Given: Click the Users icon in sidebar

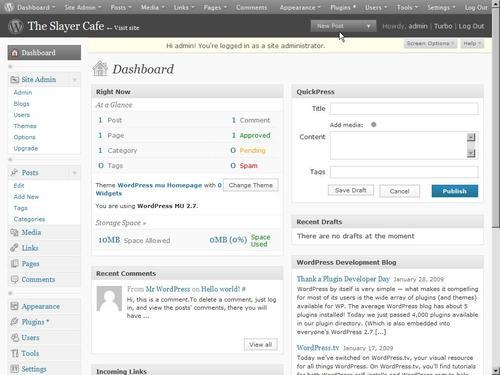Looking at the screenshot, I should 14,337.
